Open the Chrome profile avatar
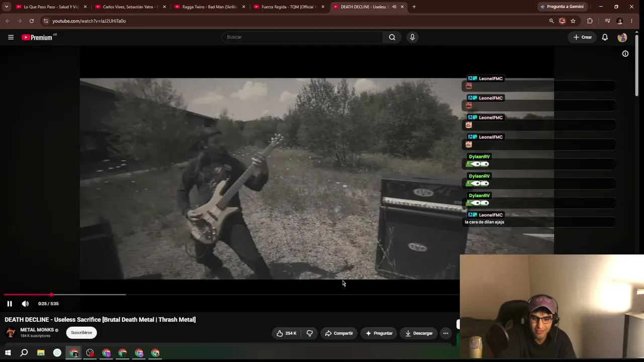644x362 pixels. tap(619, 21)
